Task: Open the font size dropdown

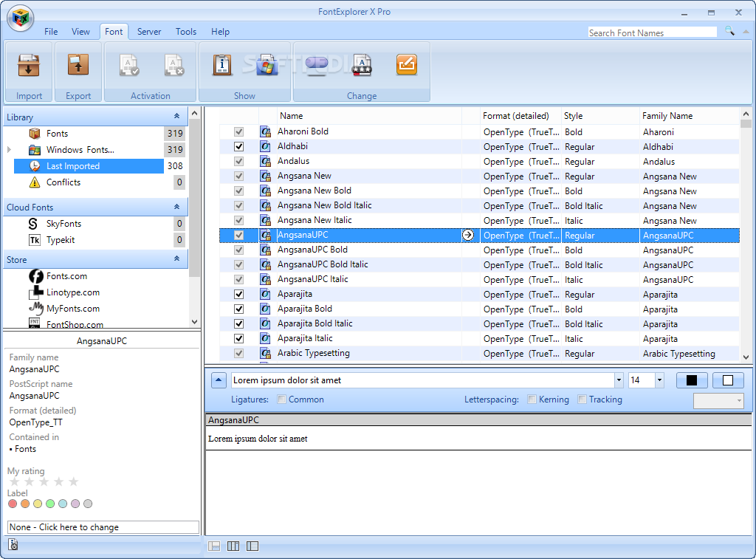Action: (x=659, y=380)
